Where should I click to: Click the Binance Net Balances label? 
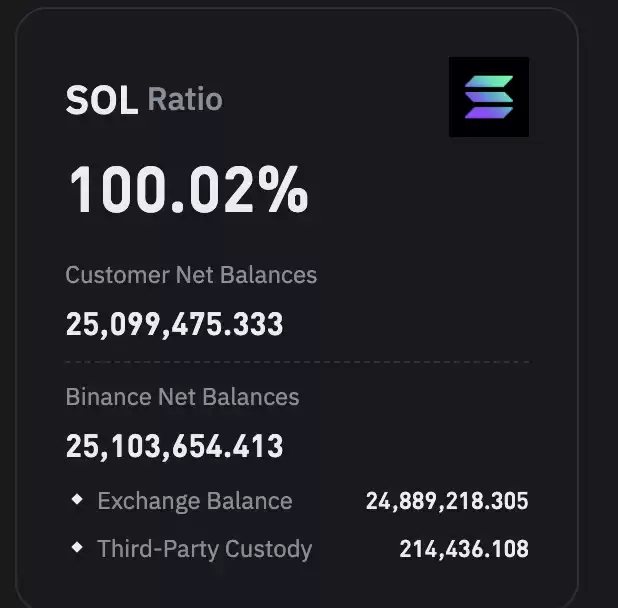[x=182, y=396]
